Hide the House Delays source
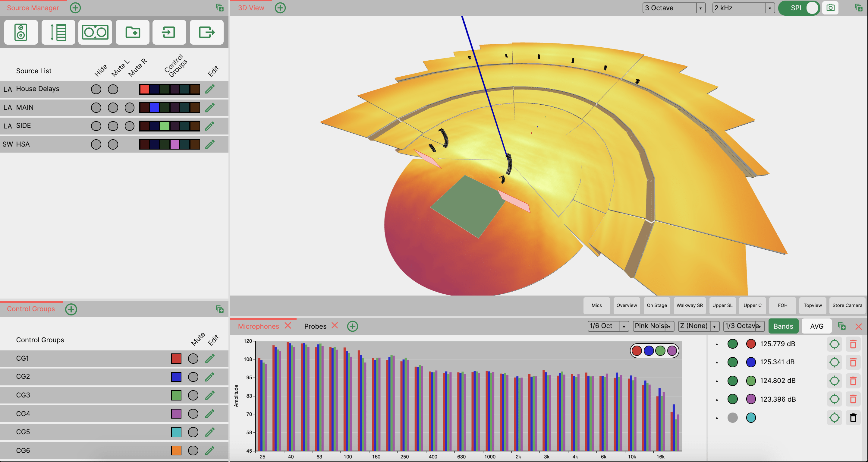The height and width of the screenshot is (462, 868). [96, 89]
